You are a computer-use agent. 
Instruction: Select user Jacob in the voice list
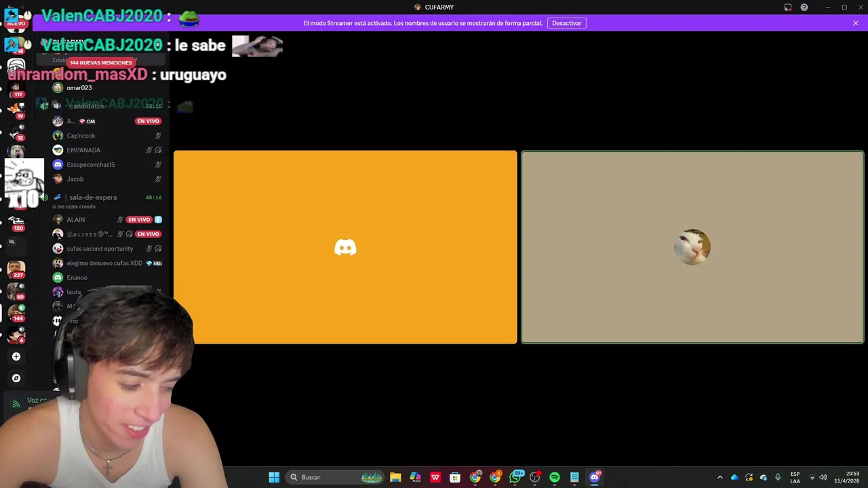click(108, 179)
